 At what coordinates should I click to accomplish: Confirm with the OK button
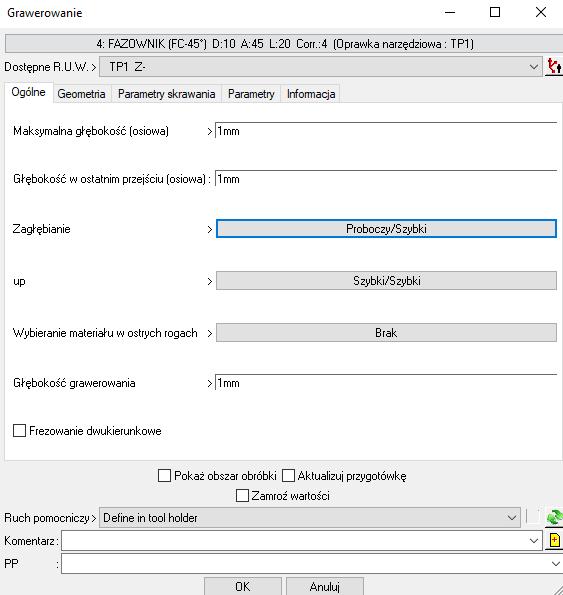(243, 586)
